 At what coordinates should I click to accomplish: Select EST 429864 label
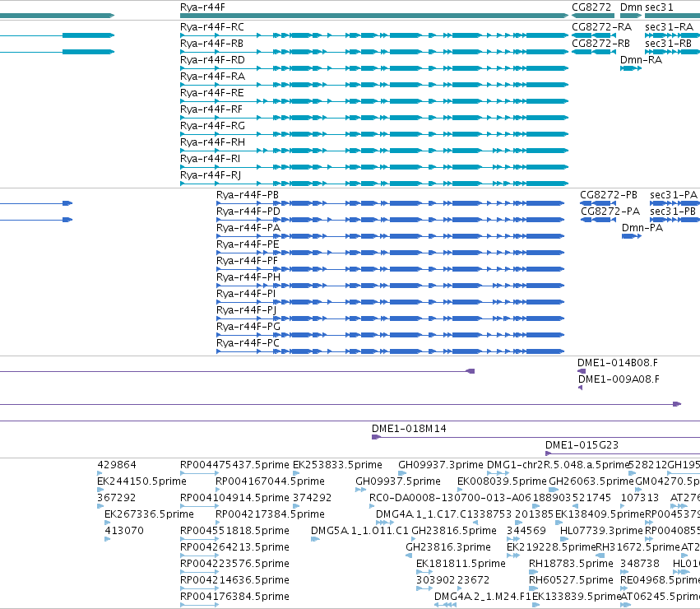point(117,465)
